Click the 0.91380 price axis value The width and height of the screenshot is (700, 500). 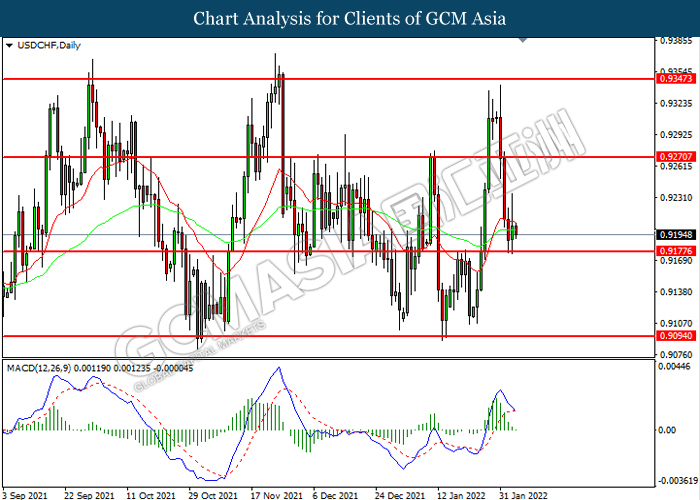(676, 292)
